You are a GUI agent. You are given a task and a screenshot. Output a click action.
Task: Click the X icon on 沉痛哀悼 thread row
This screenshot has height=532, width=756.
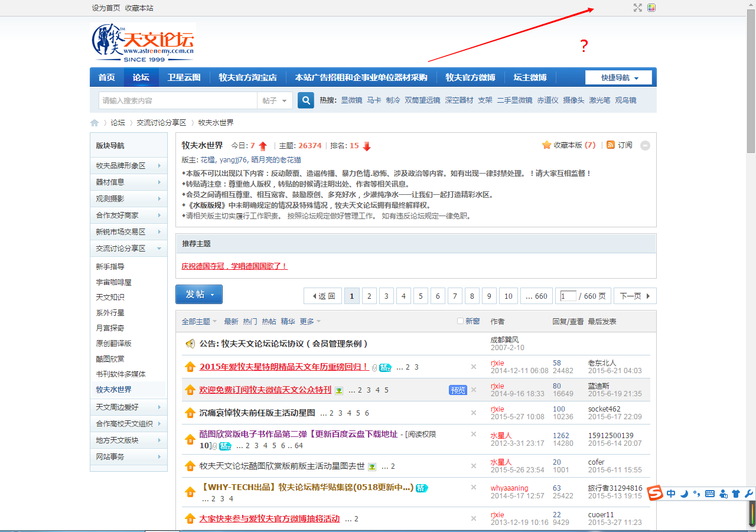473,413
